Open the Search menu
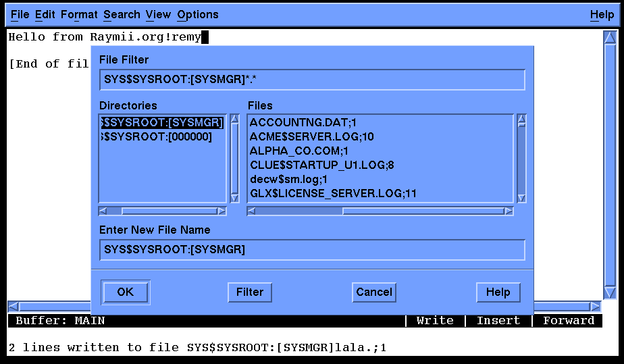624x364 pixels. point(122,14)
